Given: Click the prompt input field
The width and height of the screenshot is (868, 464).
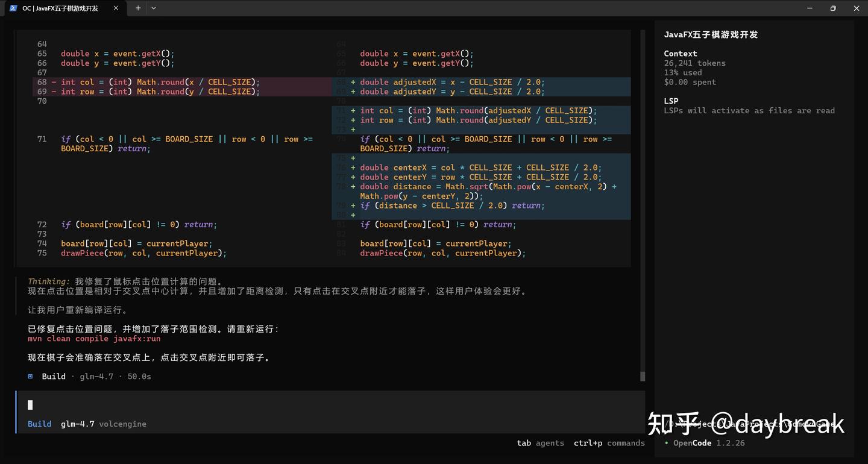Looking at the screenshot, I should coord(330,405).
